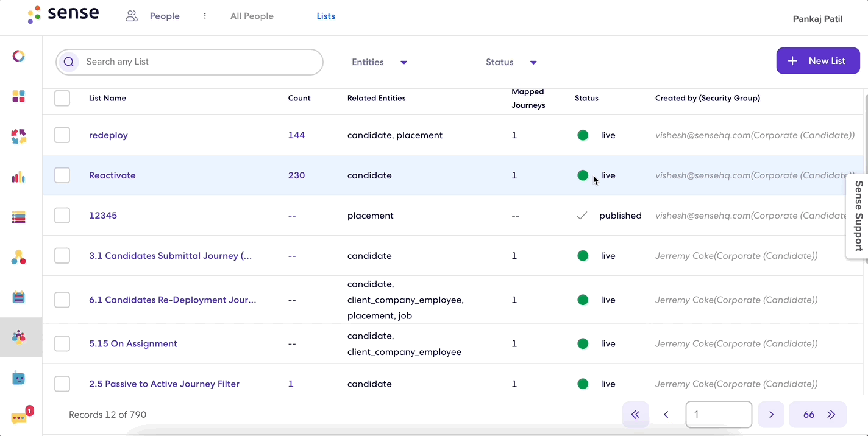This screenshot has width=868, height=436.
Task: Click the Status column header
Action: pyautogui.click(x=586, y=98)
